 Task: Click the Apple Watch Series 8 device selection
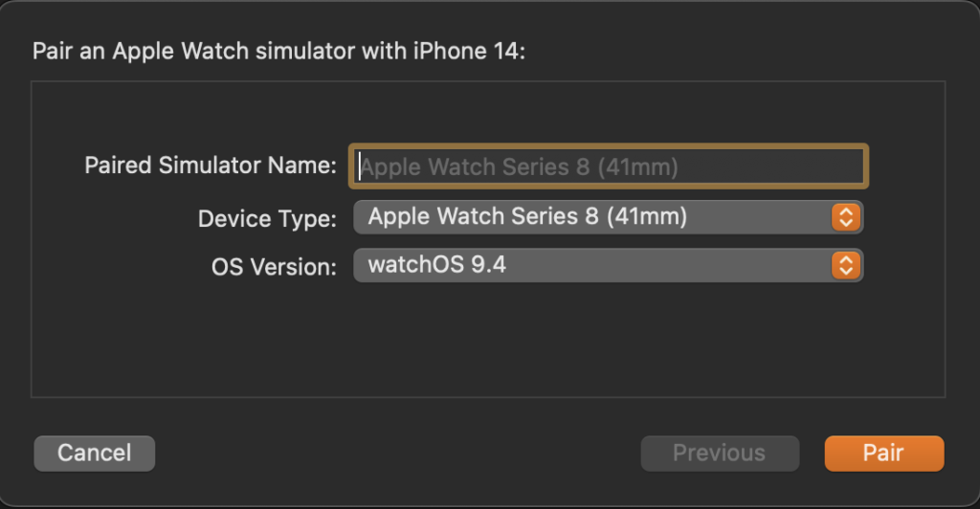click(x=527, y=217)
